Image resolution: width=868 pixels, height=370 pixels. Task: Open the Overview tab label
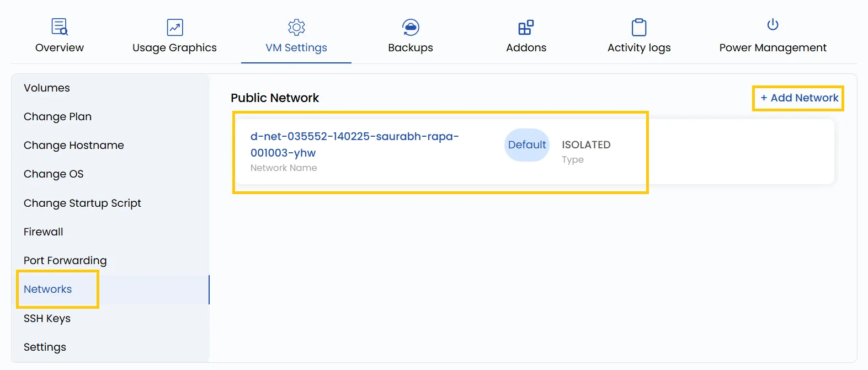pyautogui.click(x=60, y=47)
